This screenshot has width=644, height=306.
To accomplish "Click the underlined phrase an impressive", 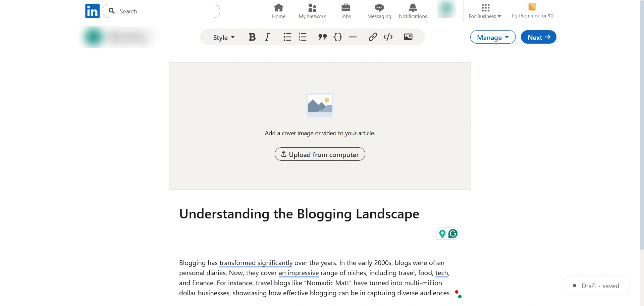I will pyautogui.click(x=299, y=273).
